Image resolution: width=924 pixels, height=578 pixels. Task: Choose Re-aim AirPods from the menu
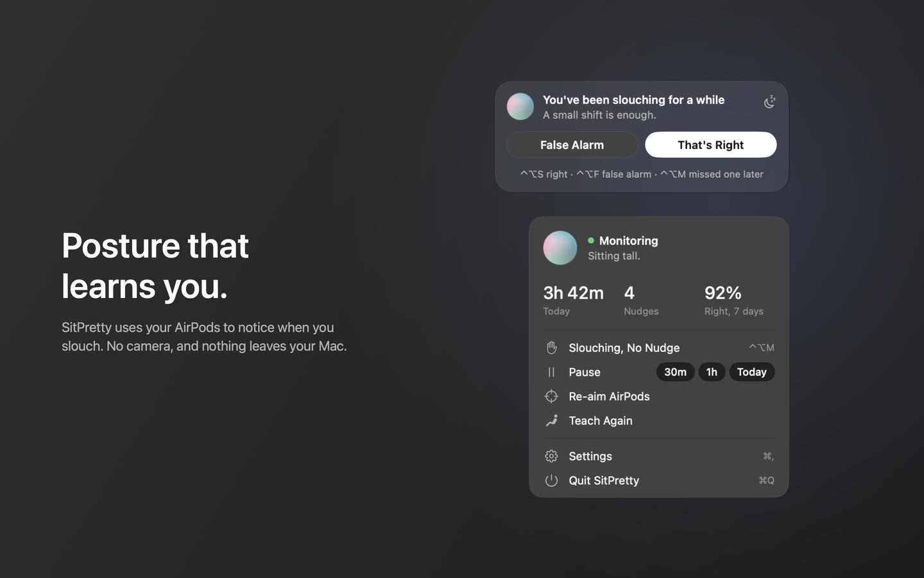659,396
